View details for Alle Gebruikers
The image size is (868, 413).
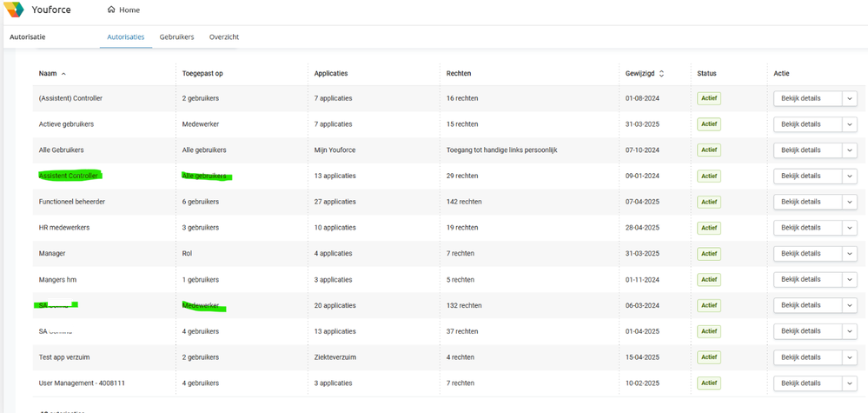(x=808, y=150)
